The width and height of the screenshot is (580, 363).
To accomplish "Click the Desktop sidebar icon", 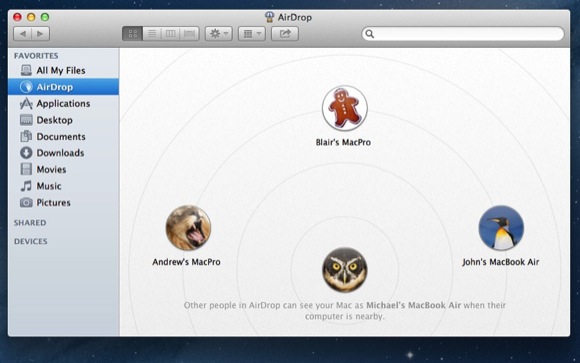I will click(26, 120).
